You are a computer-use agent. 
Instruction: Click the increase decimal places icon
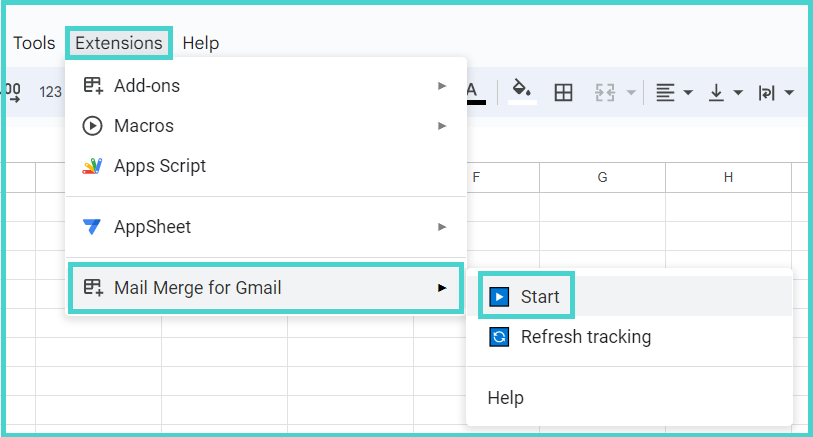point(13,93)
